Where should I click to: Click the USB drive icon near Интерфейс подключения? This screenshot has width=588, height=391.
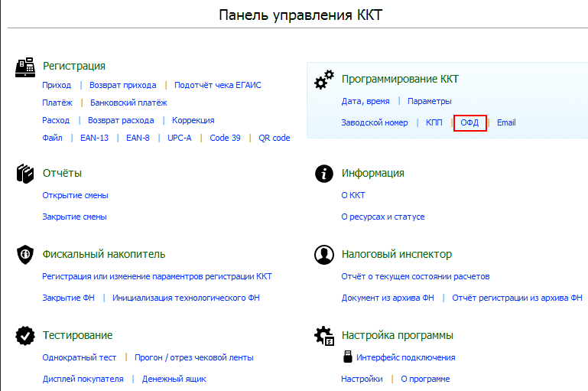pyautogui.click(x=348, y=357)
